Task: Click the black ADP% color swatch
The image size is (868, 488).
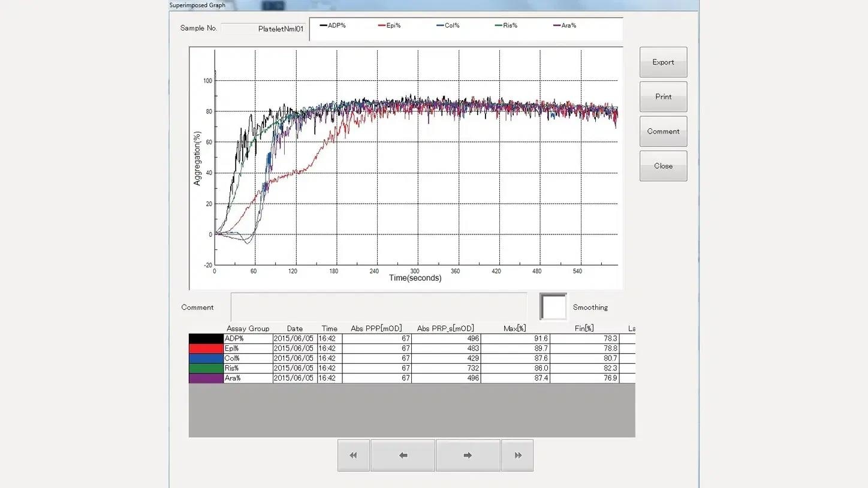Action: coord(206,339)
